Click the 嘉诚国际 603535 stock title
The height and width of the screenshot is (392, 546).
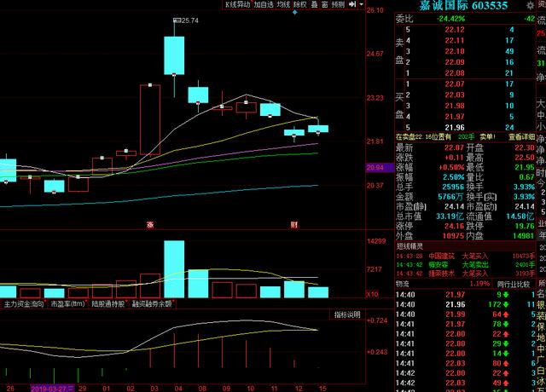coord(463,6)
